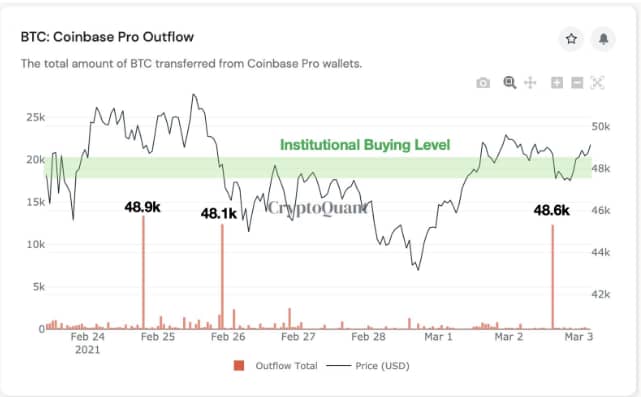Viewport: 641px width, 397px height.
Task: Click the bell alert icon
Action: click(603, 39)
